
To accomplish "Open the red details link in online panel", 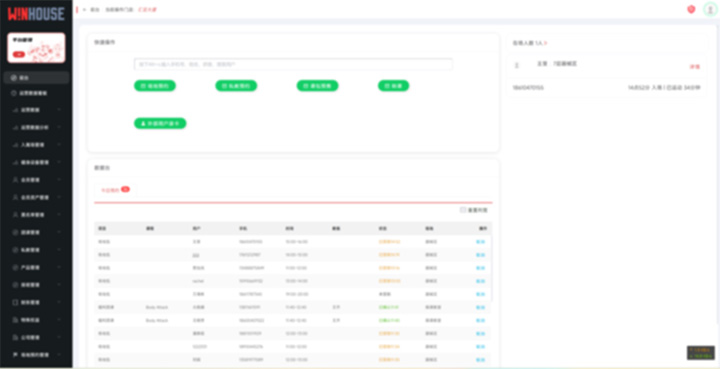I will (695, 67).
